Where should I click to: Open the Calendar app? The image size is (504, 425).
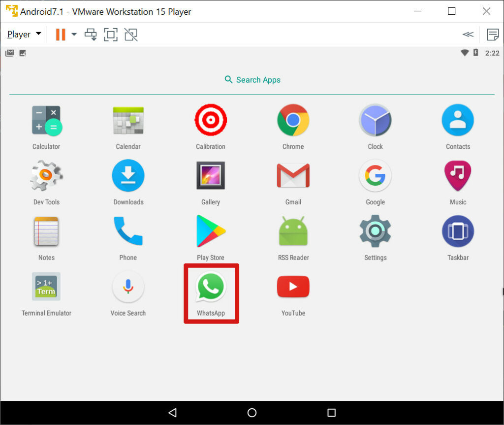tap(128, 120)
